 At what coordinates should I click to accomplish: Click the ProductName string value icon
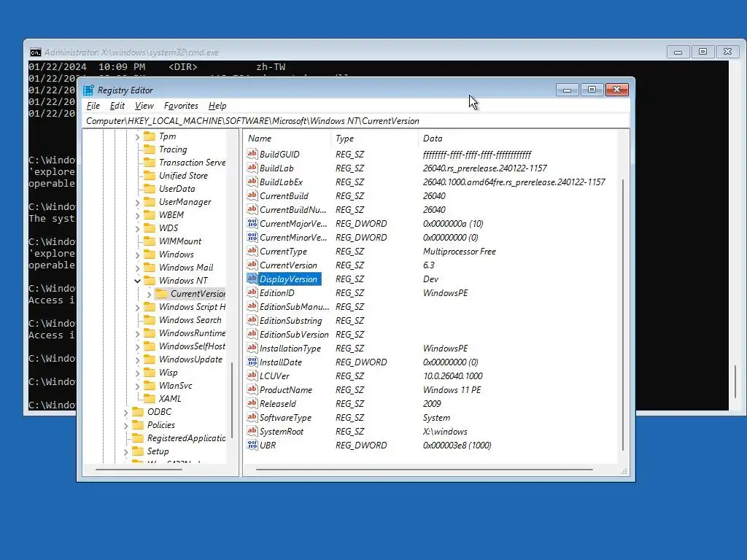click(252, 389)
